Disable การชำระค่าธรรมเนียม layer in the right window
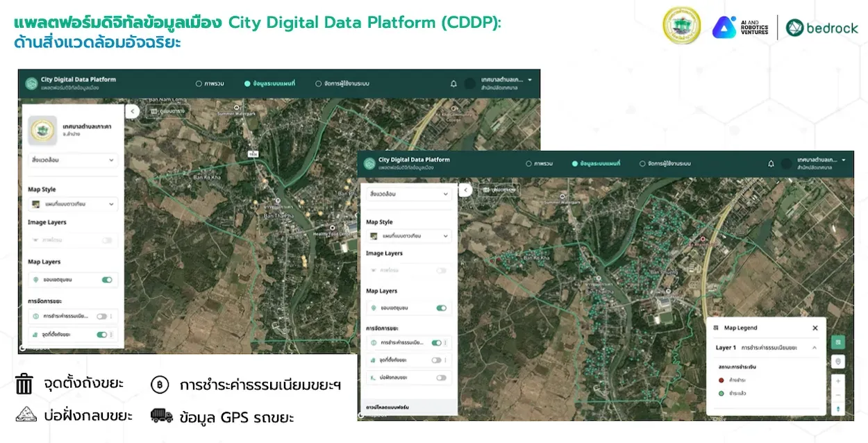The width and height of the screenshot is (868, 443). [x=436, y=343]
